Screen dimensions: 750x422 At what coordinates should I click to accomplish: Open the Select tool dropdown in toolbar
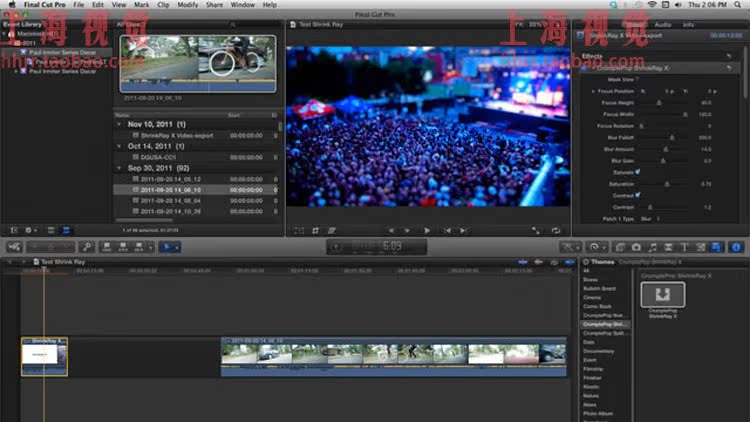(169, 247)
